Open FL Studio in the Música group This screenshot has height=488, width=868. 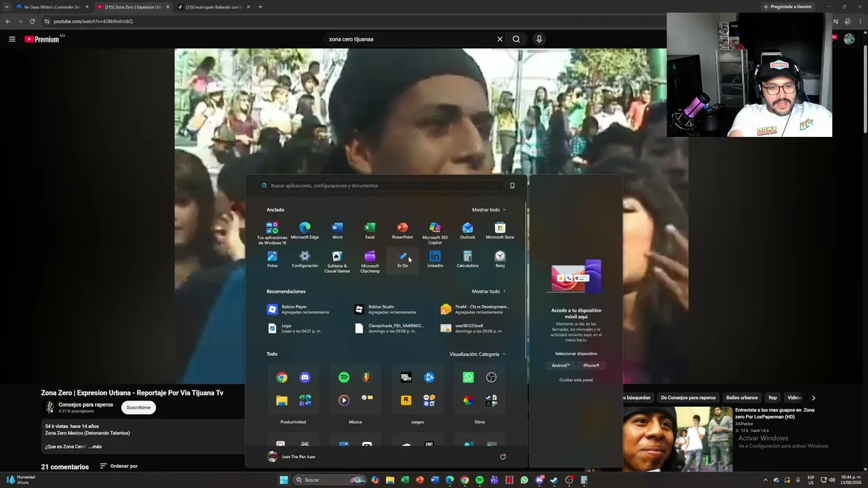tap(367, 378)
